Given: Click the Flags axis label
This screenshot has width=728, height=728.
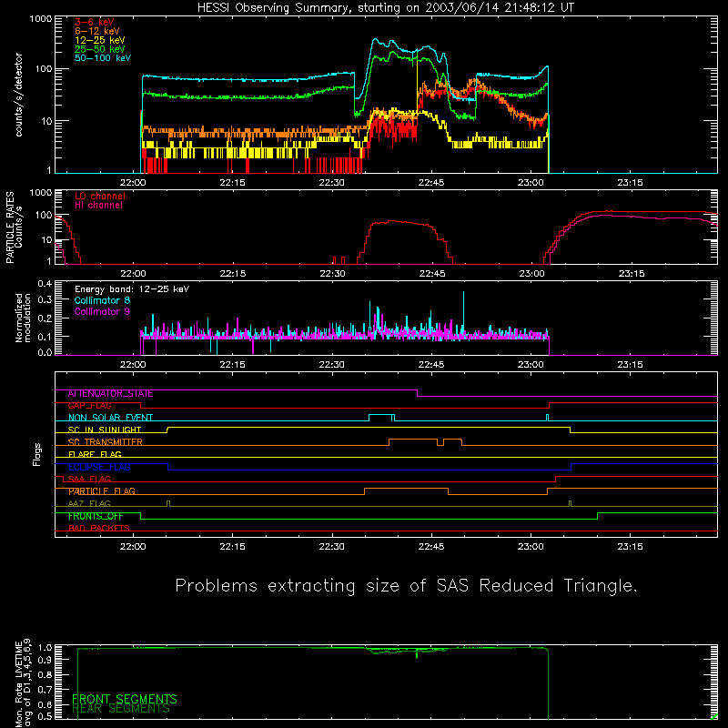Looking at the screenshot, I should tap(37, 454).
